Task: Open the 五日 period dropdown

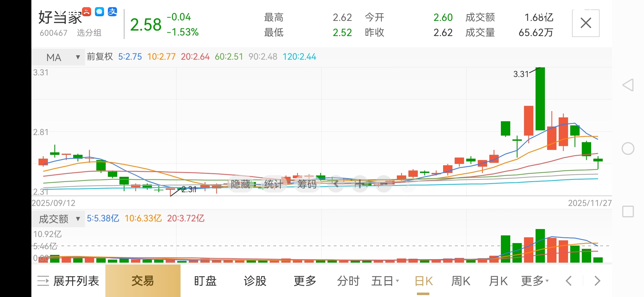Action: tap(385, 281)
